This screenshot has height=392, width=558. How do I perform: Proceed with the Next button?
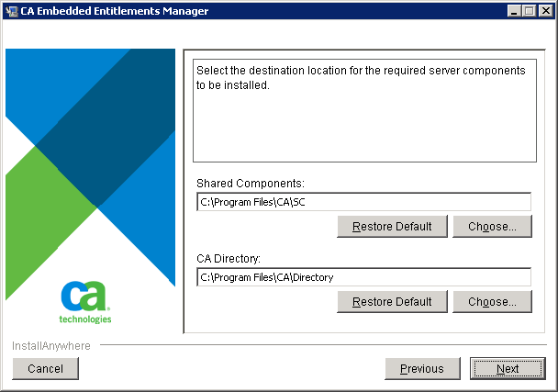pos(507,368)
